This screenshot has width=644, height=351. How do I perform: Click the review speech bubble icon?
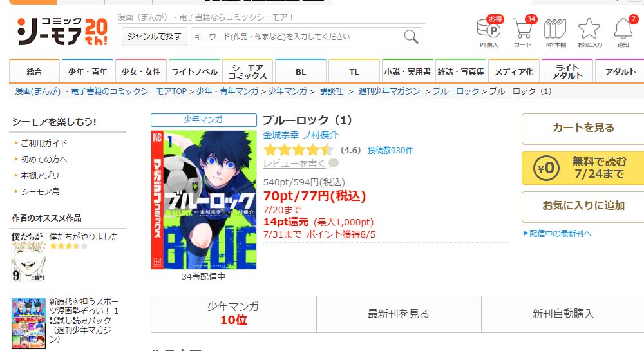[x=334, y=163]
